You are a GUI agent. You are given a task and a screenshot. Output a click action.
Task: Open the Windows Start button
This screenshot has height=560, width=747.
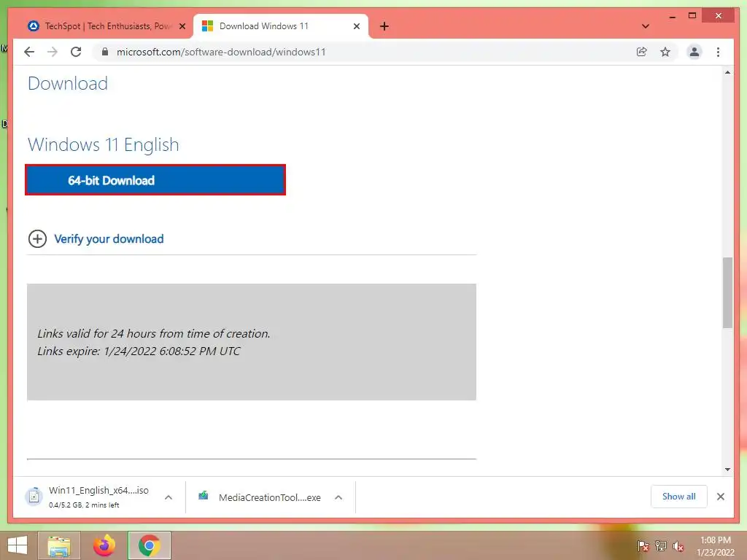coord(18,545)
